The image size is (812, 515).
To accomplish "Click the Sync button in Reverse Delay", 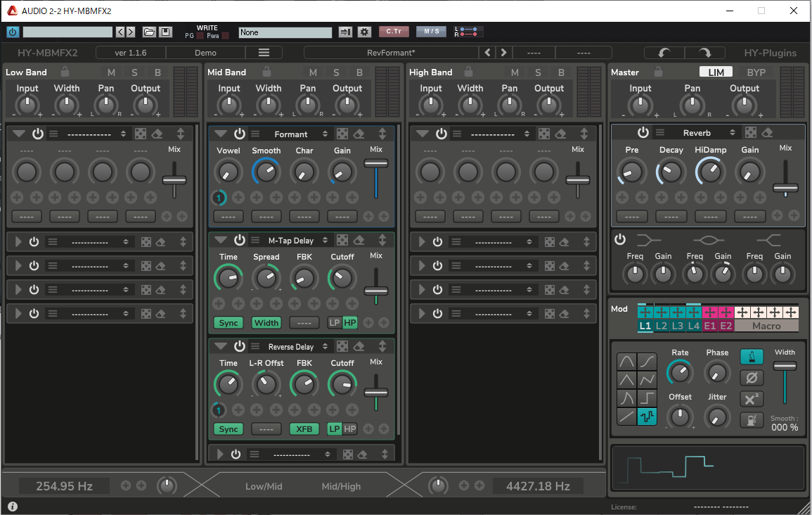I will pyautogui.click(x=228, y=429).
